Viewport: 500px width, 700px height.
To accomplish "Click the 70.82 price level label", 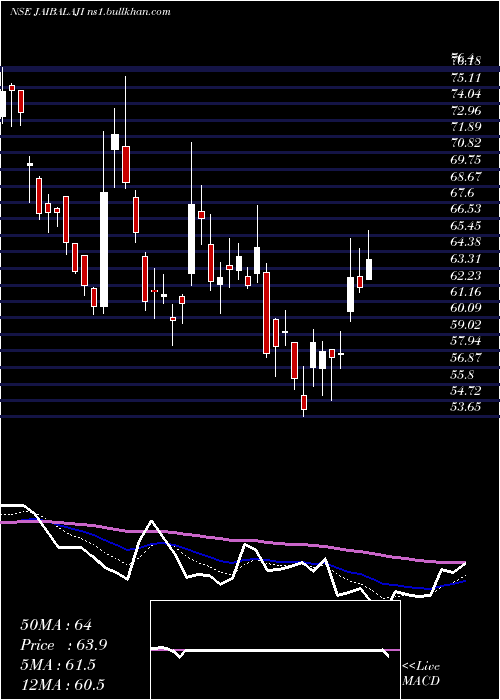I will point(467,143).
